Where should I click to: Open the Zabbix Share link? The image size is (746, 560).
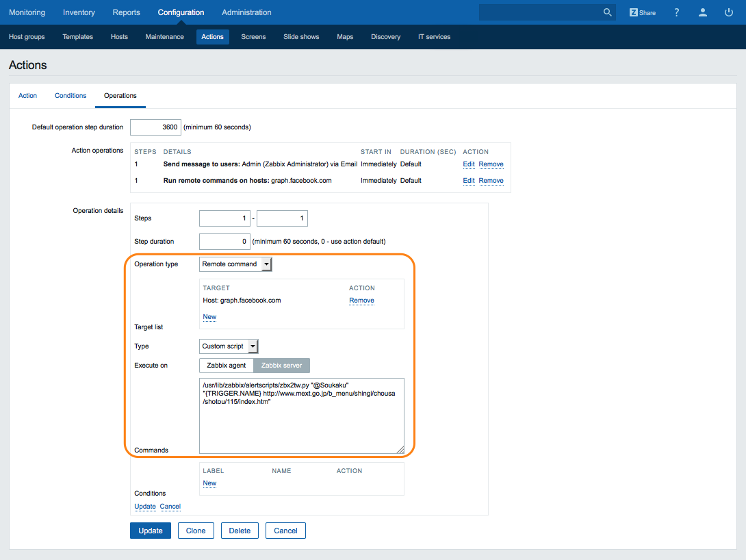[642, 12]
